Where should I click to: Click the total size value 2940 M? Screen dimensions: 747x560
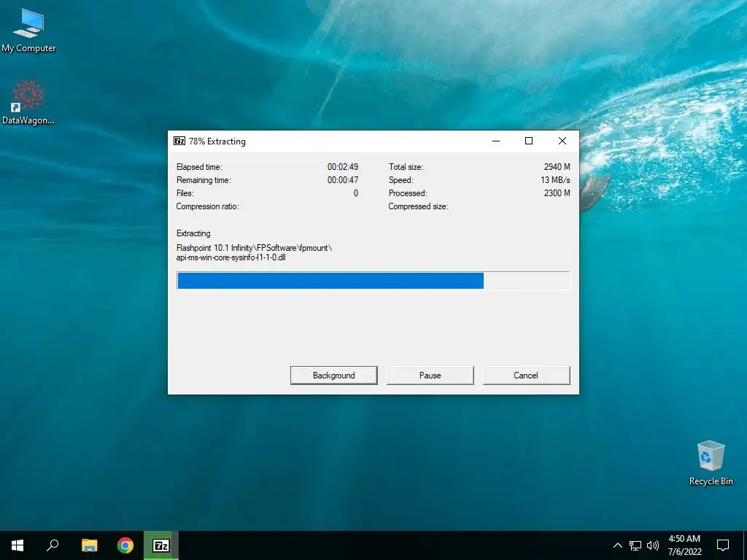tap(557, 167)
